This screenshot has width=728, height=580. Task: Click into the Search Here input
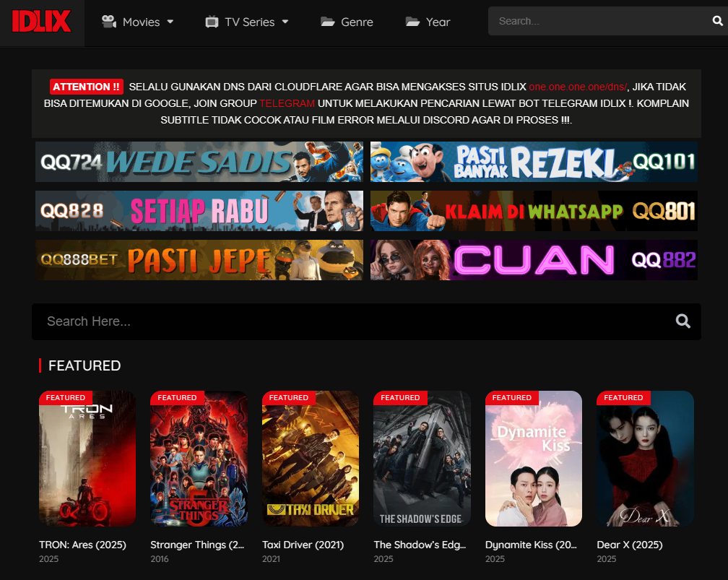[354, 321]
